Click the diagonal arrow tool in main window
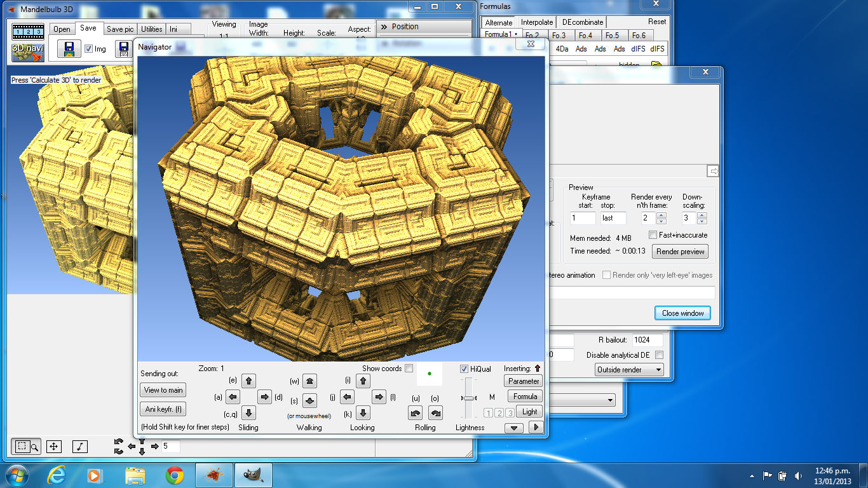This screenshot has height=488, width=868. click(79, 447)
